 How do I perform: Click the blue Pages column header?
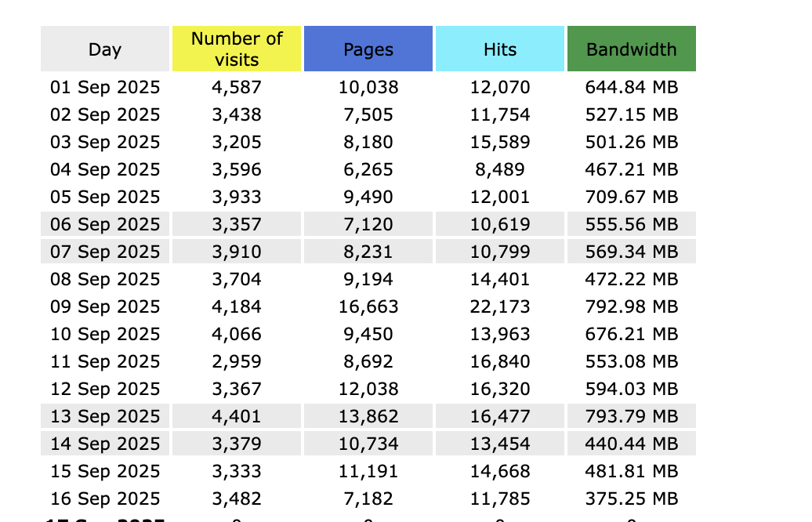(368, 49)
